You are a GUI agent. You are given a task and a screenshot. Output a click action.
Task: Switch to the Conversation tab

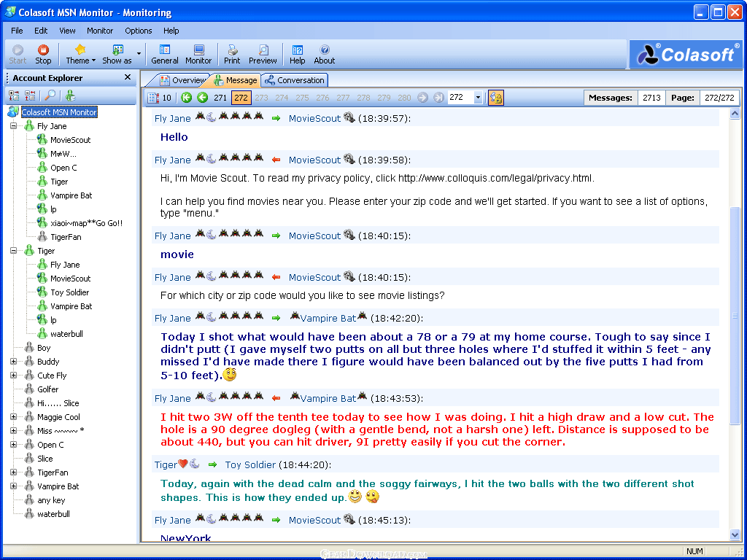(x=295, y=80)
